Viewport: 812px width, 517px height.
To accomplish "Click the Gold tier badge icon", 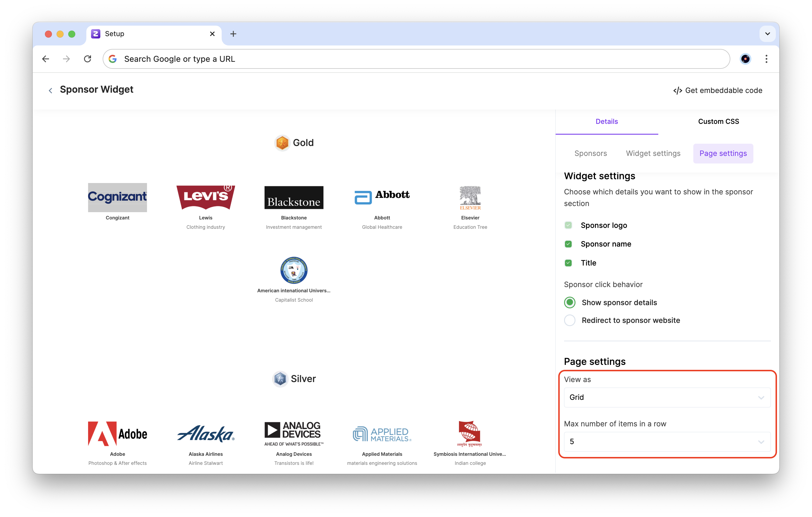I will pos(282,143).
